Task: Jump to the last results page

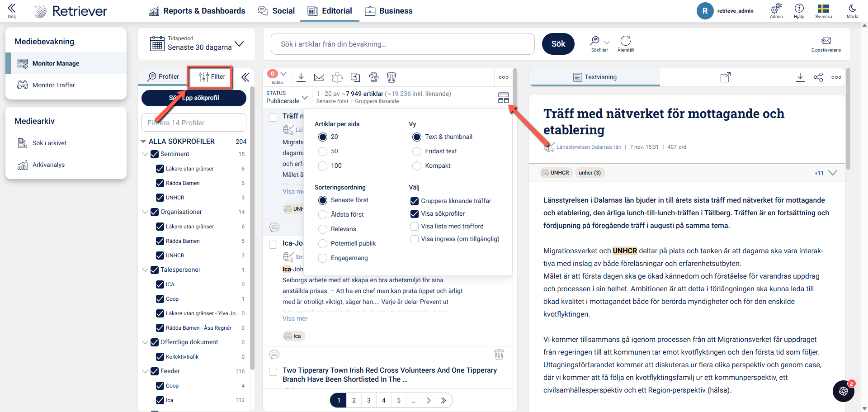Action: pyautogui.click(x=443, y=400)
